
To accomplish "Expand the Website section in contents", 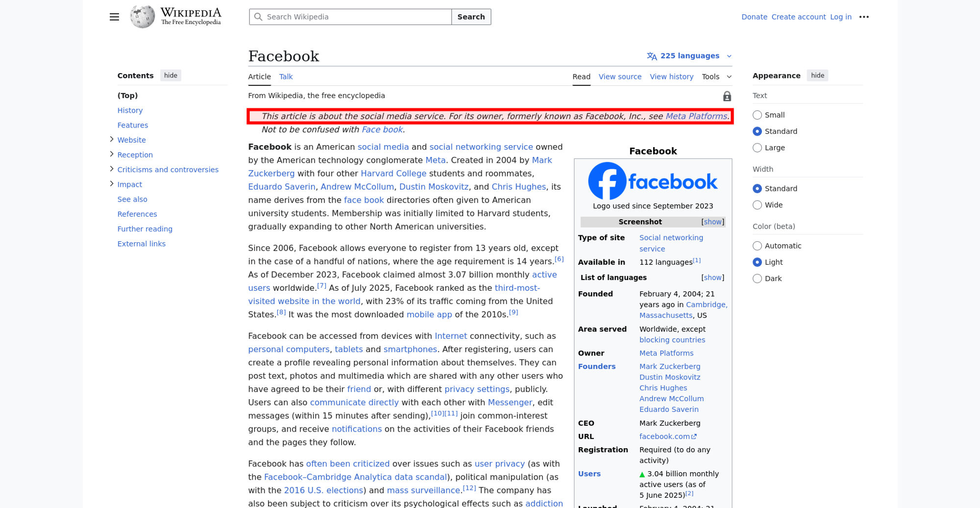I will click(112, 140).
